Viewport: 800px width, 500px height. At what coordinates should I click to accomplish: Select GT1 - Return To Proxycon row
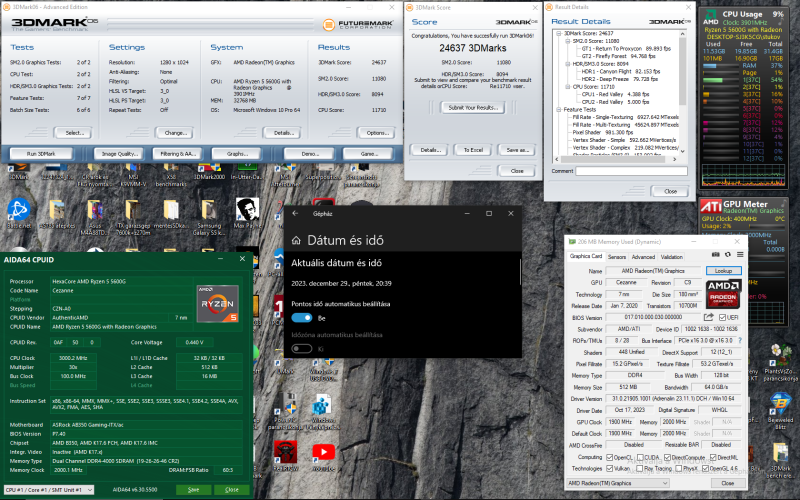626,48
